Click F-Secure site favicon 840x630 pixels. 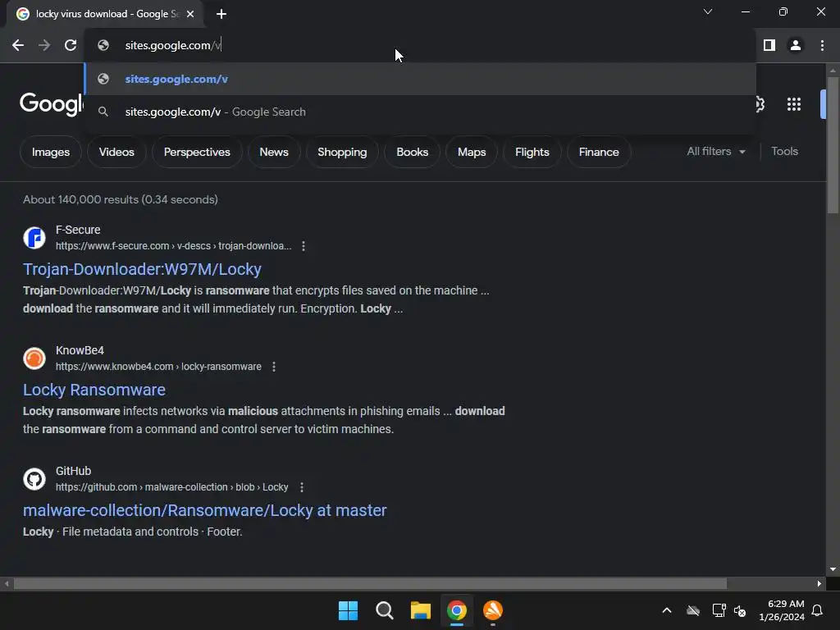click(x=34, y=238)
